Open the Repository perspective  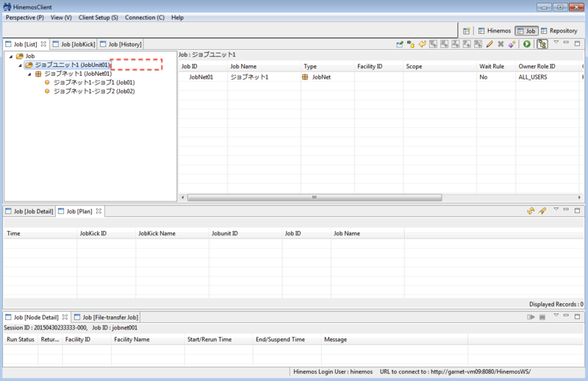(559, 31)
